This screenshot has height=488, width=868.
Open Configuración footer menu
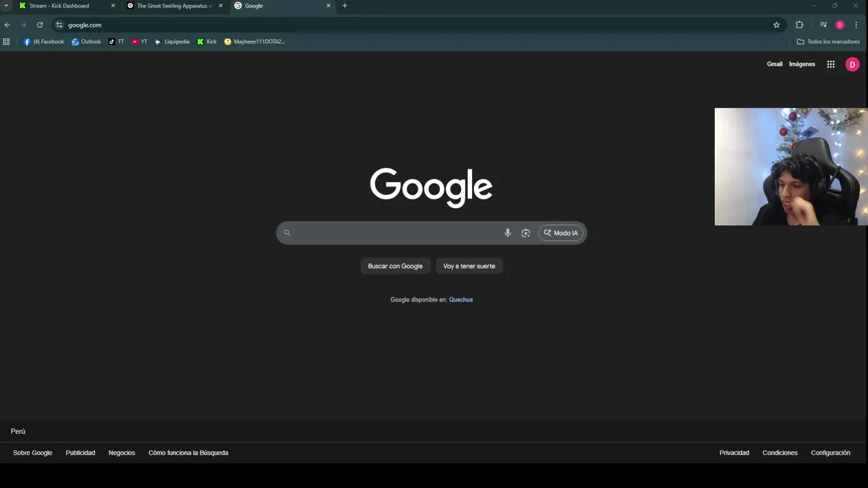tap(831, 453)
